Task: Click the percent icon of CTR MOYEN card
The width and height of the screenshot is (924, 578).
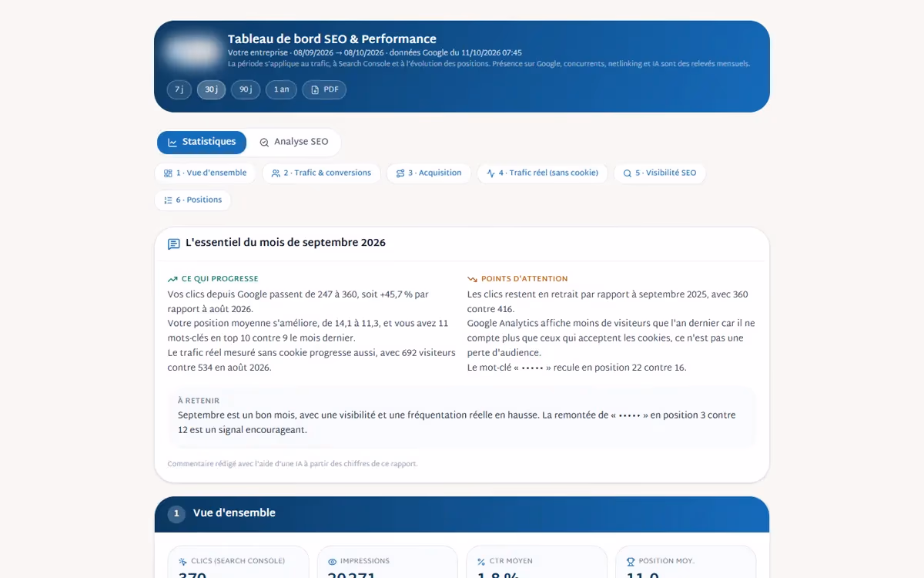Action: (x=481, y=562)
